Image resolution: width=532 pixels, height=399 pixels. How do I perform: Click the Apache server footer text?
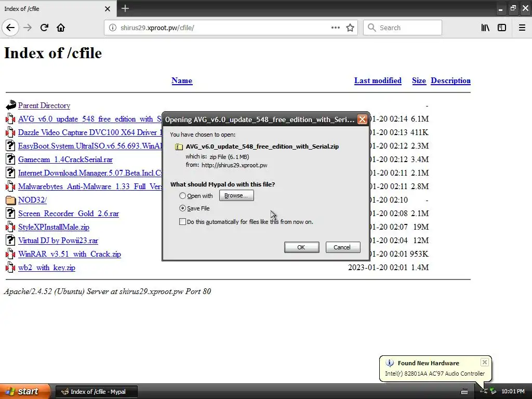[x=108, y=291]
